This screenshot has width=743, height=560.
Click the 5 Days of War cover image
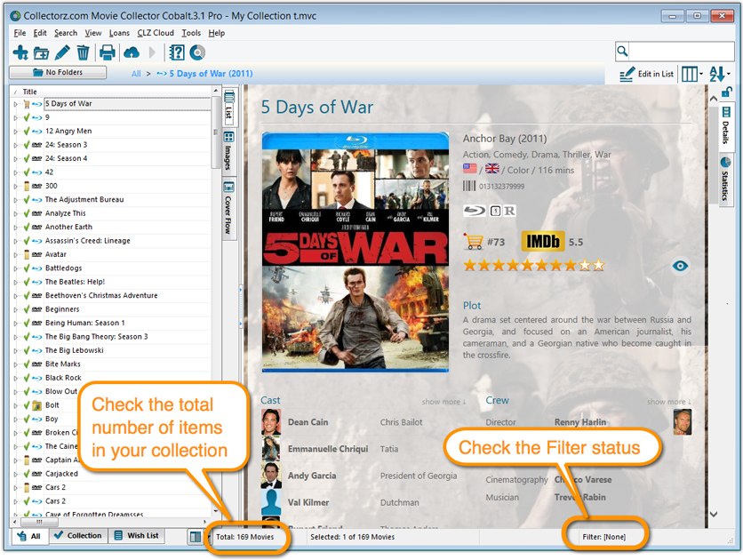point(356,252)
